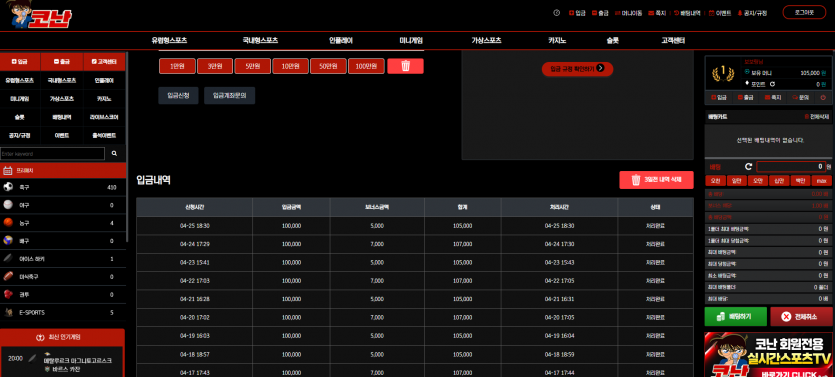The width and height of the screenshot is (835, 377).
Task: Expand the 최신 인기게임 panel header
Action: (x=62, y=337)
